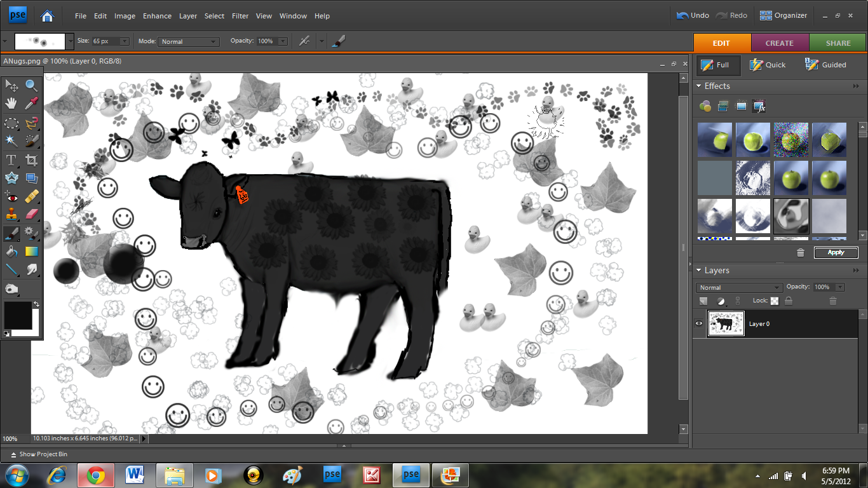Image resolution: width=868 pixels, height=488 pixels.
Task: Open the layer blend mode Normal dropdown
Action: coord(739,288)
